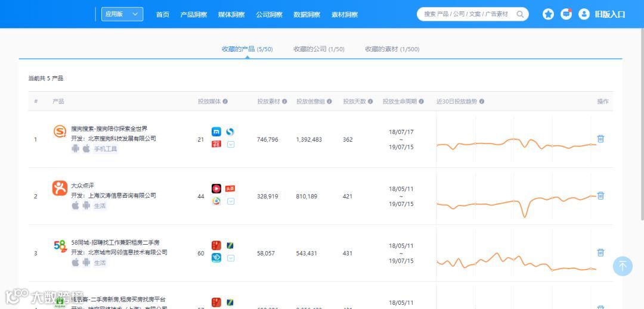Screen dimensions: 644x309
Task: Delete 58同城 row with trash icon
Action: click(600, 252)
